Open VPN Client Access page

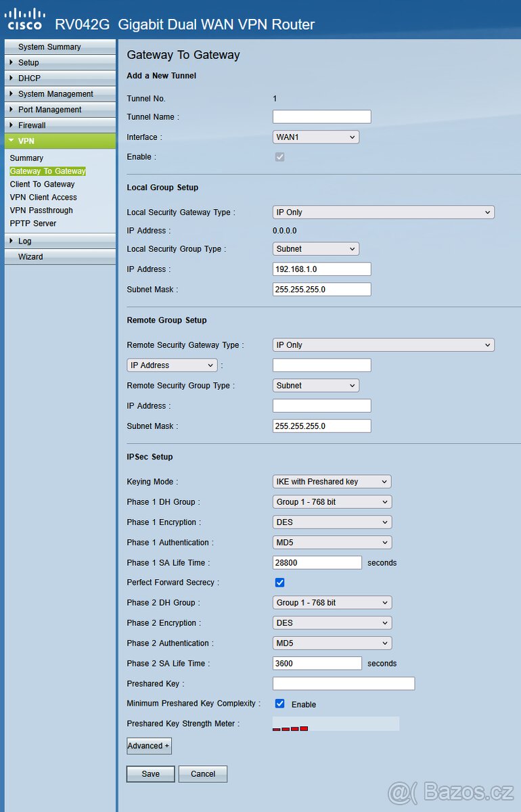[x=43, y=197]
